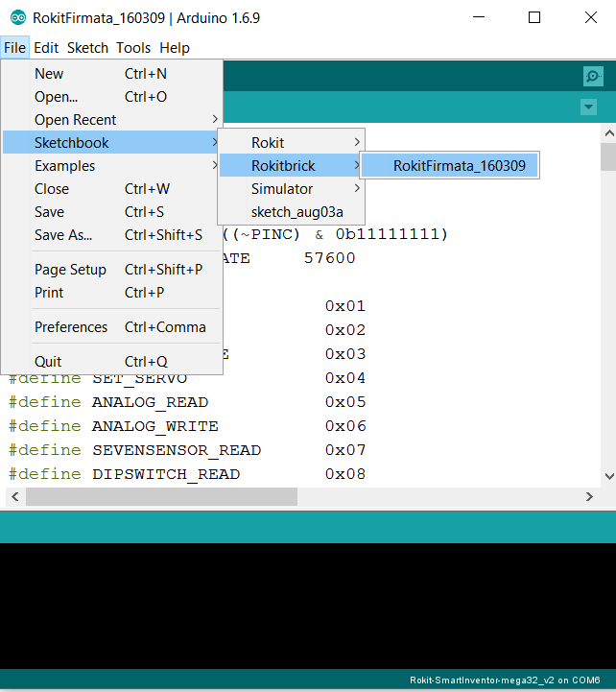This screenshot has width=616, height=692.
Task: Click the vertical scrollbar down arrow
Action: [x=609, y=476]
